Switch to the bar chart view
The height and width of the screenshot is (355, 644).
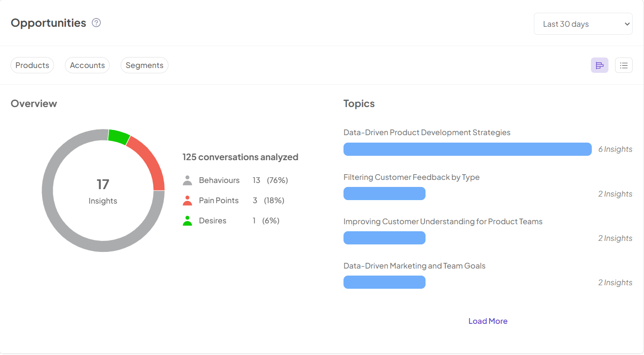pyautogui.click(x=599, y=65)
